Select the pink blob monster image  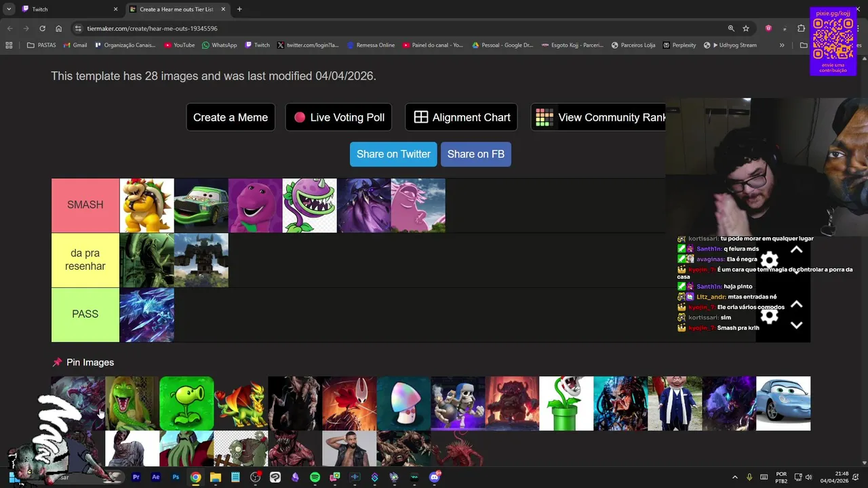418,205
